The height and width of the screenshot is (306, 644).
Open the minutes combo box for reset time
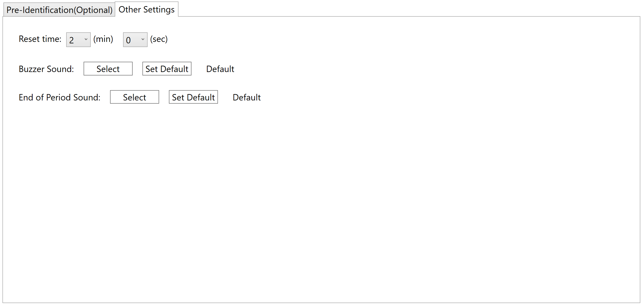point(78,39)
